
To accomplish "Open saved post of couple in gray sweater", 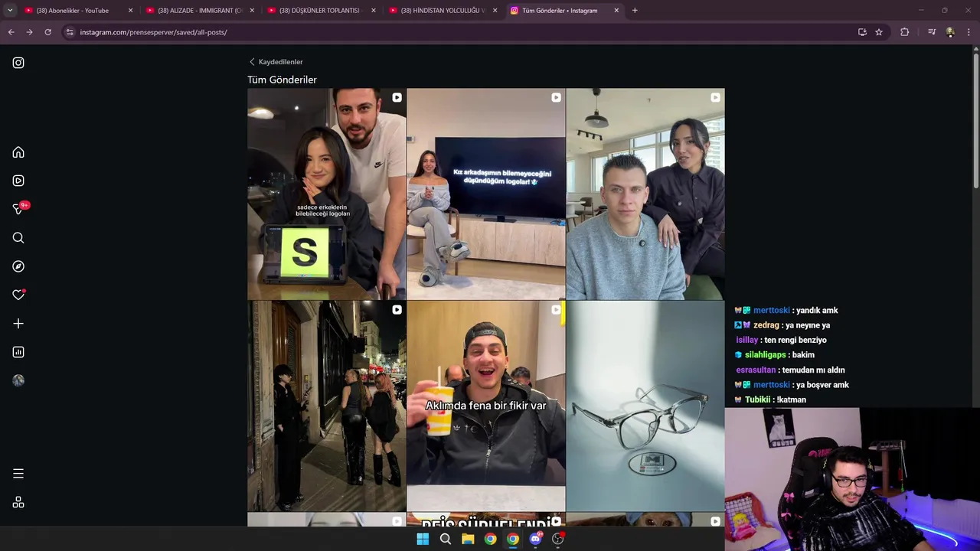I will 645,194.
